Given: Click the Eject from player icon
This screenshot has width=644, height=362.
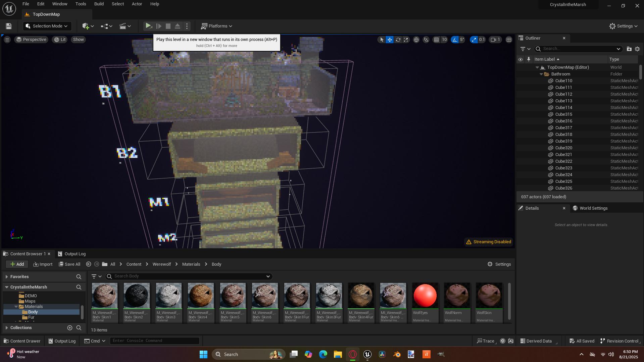Looking at the screenshot, I should coord(178,26).
